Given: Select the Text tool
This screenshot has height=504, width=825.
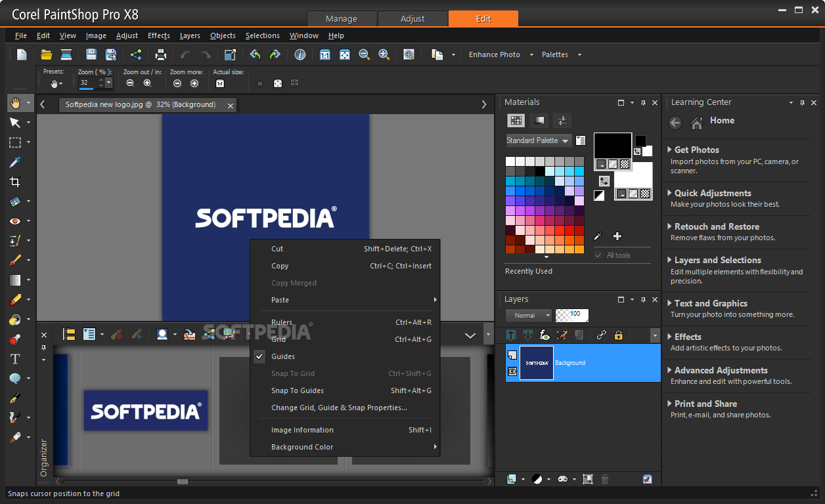Looking at the screenshot, I should point(14,359).
